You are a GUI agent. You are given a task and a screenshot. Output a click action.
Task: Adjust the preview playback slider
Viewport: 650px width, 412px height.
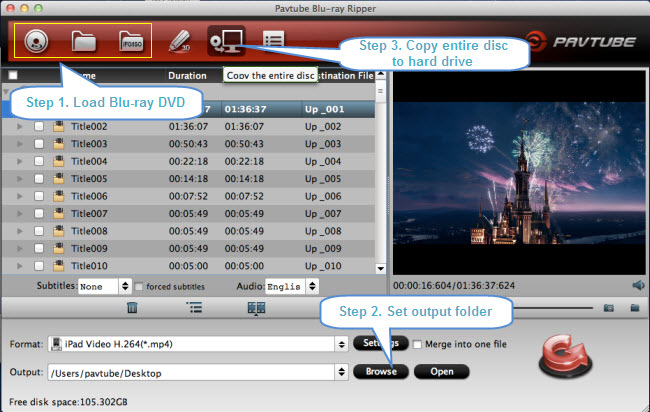point(552,308)
